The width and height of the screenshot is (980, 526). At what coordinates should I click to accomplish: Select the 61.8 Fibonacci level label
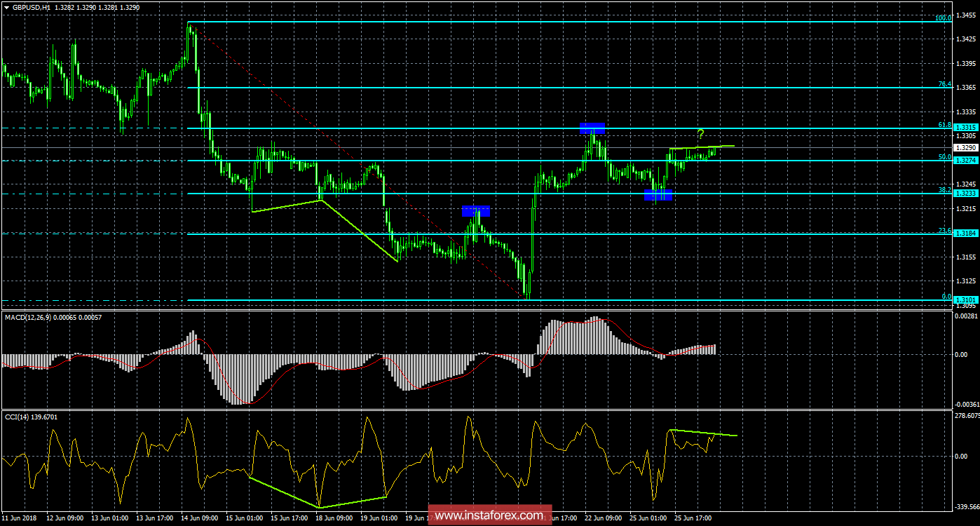coord(945,125)
